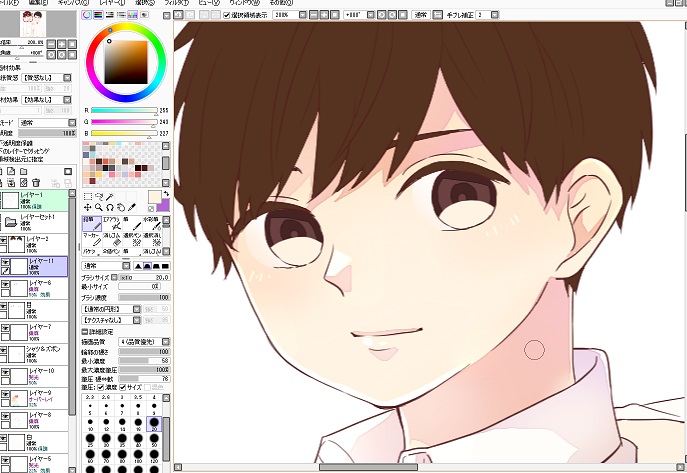
Task: Select the Airbrush (エアブラシ) tool
Action: click(112, 223)
